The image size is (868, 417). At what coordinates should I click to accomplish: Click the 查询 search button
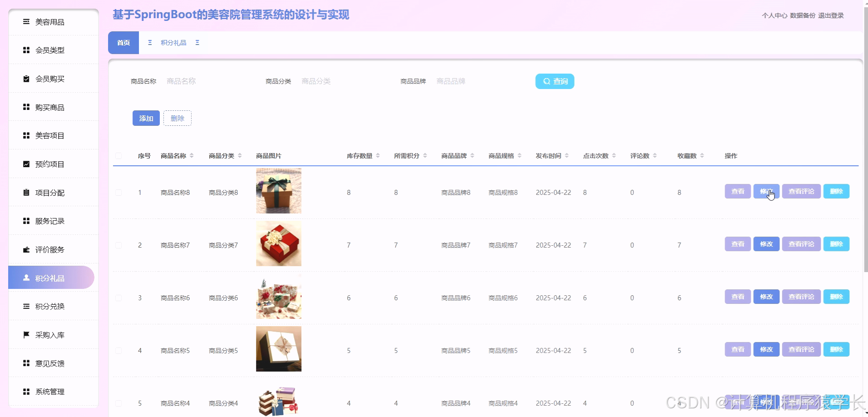point(555,81)
